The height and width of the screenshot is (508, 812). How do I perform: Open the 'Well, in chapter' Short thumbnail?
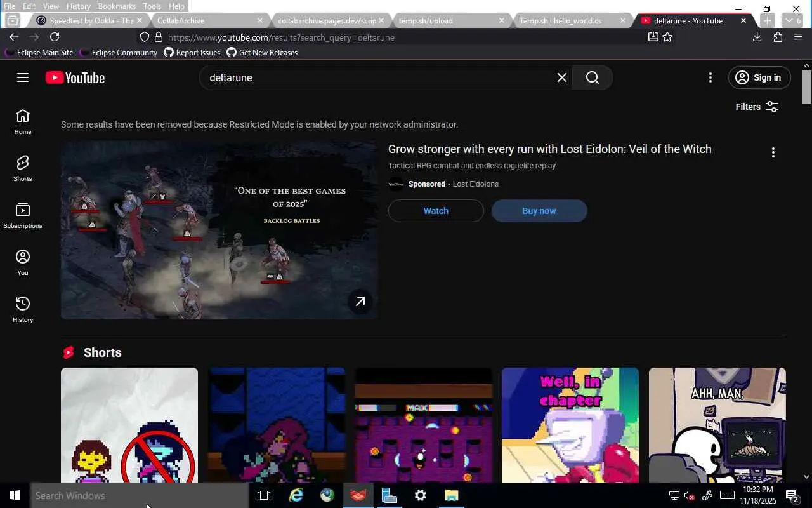(x=570, y=425)
